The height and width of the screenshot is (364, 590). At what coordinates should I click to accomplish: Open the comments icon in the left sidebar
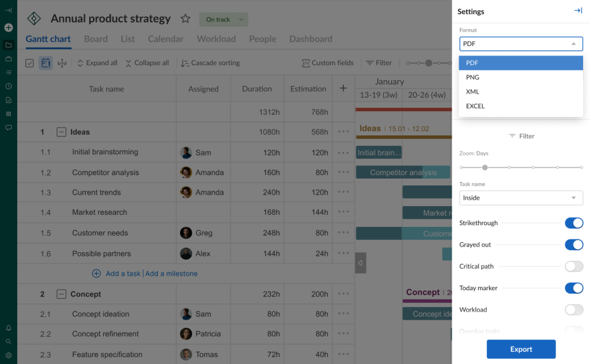pyautogui.click(x=8, y=127)
